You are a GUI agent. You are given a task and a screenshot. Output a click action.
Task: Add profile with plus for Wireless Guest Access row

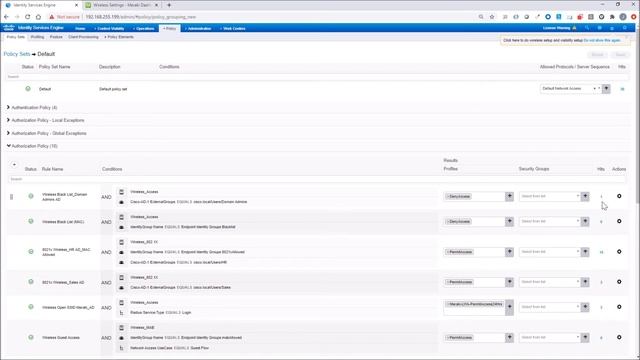coord(509,338)
